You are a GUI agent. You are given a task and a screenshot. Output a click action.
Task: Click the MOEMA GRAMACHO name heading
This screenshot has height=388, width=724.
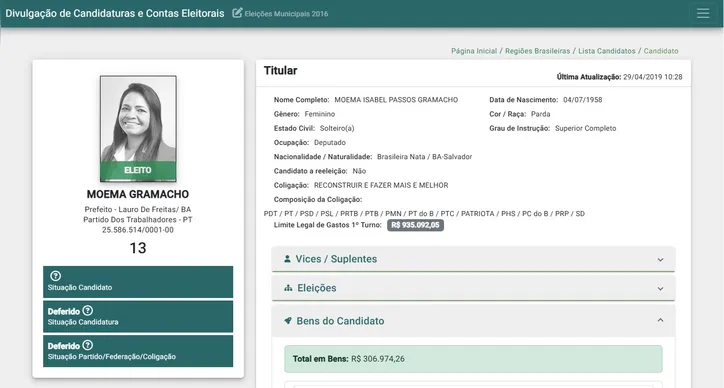click(138, 194)
